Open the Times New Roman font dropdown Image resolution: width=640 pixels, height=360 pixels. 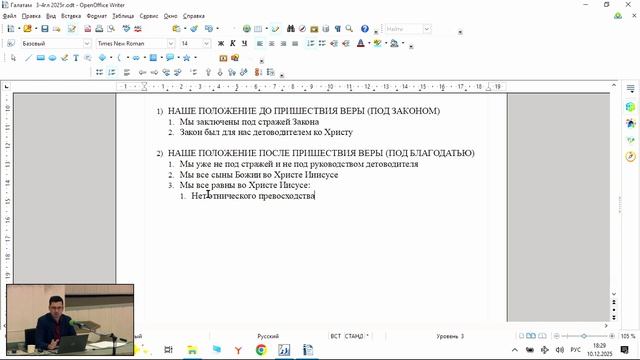[171, 43]
